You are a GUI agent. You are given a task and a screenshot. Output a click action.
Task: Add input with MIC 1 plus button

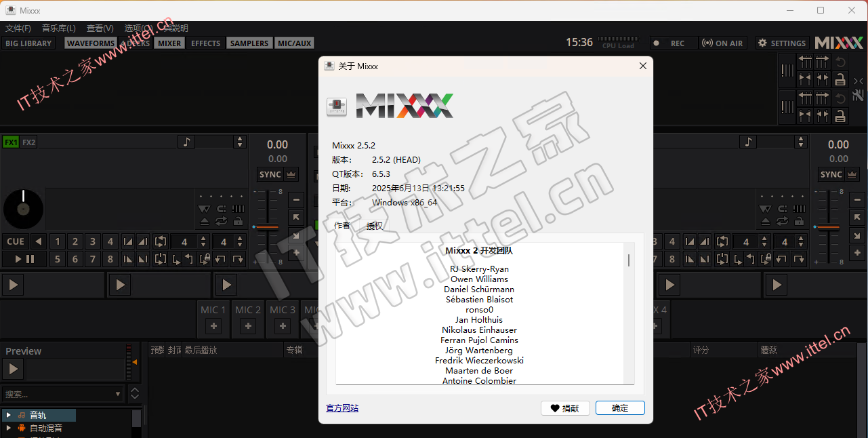213,326
